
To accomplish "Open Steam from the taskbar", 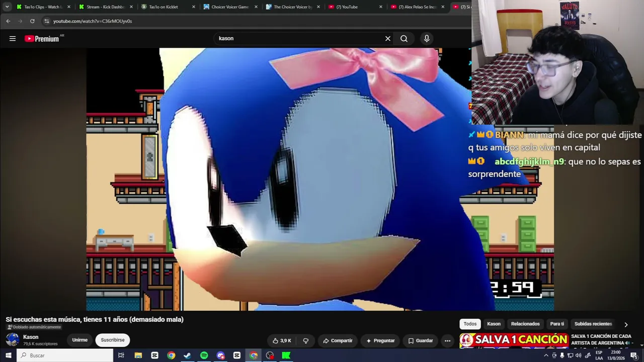I will point(187,355).
